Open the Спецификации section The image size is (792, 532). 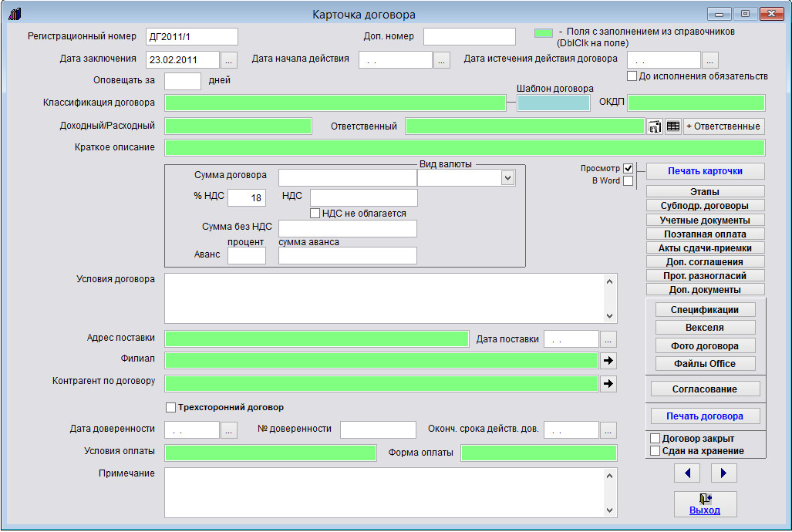(x=705, y=310)
